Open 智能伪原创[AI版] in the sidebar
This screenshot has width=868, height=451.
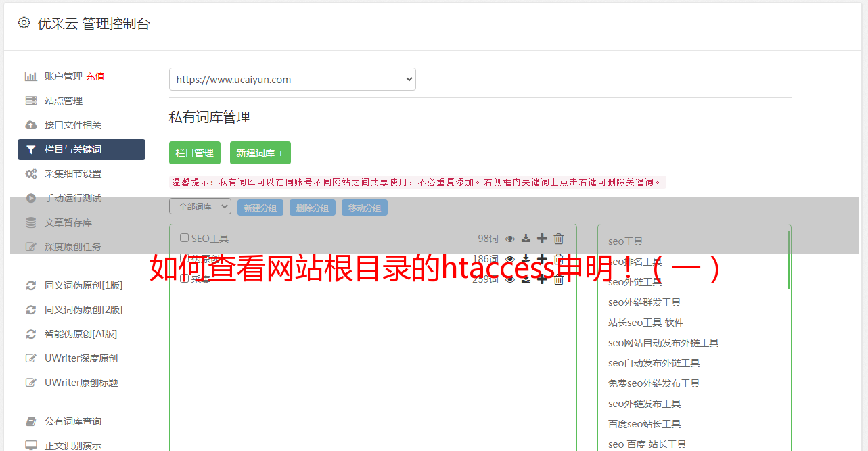tap(81, 334)
